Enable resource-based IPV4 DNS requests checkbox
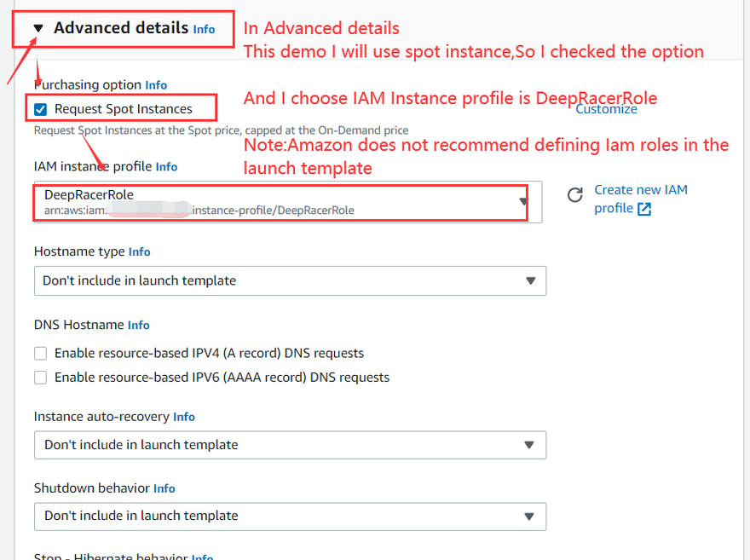 point(41,353)
